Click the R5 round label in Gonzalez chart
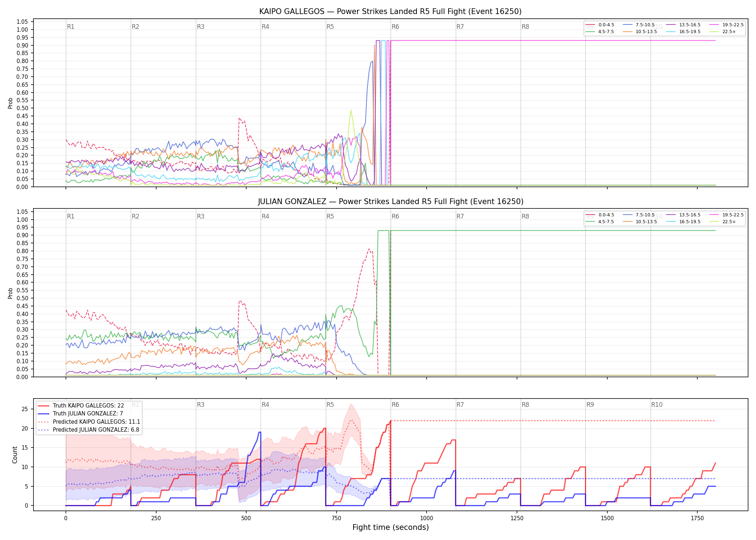756x540 pixels. point(330,216)
